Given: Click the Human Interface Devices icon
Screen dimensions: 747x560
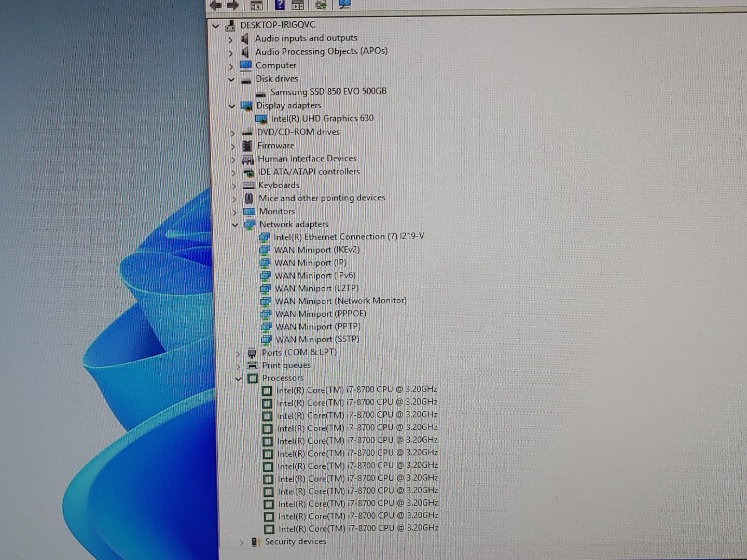Looking at the screenshot, I should (248, 159).
